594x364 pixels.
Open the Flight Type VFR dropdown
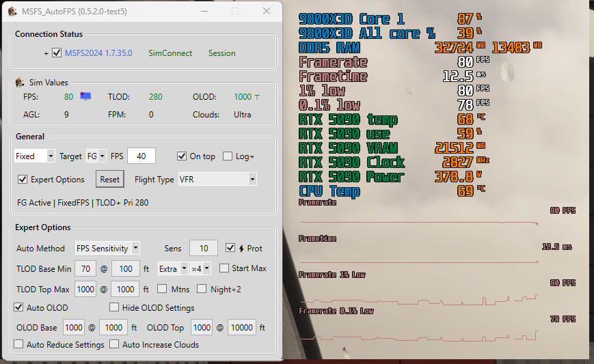pyautogui.click(x=217, y=179)
